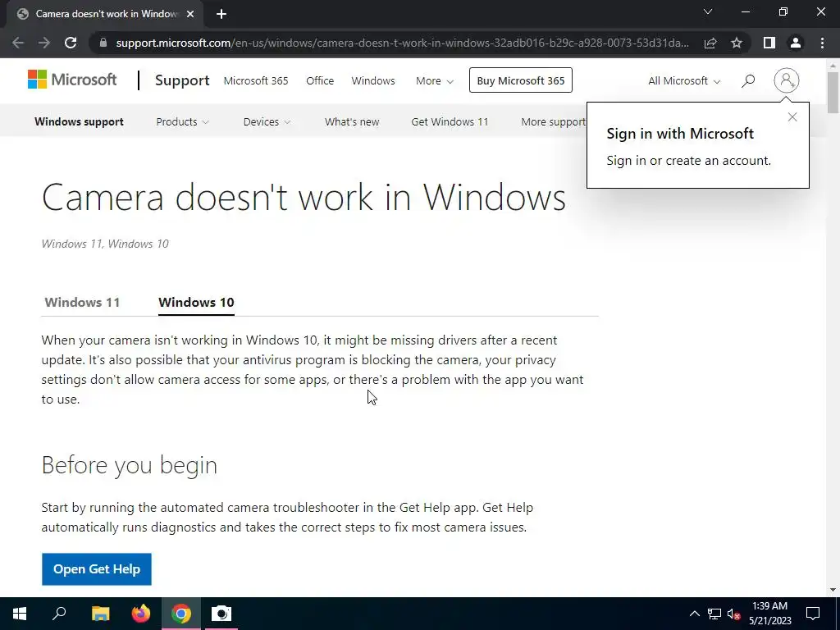
Task: Select the Windows 10 tab
Action: (196, 302)
